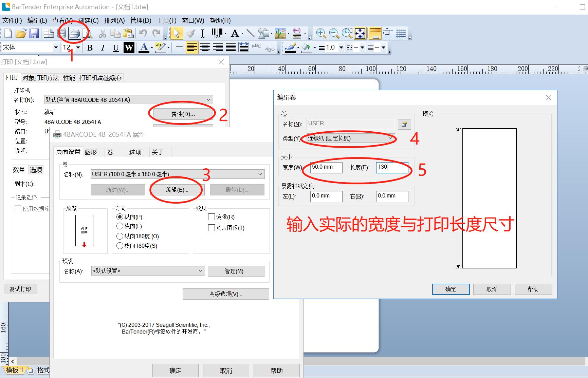Click the font color 'A' swatch

[144, 48]
